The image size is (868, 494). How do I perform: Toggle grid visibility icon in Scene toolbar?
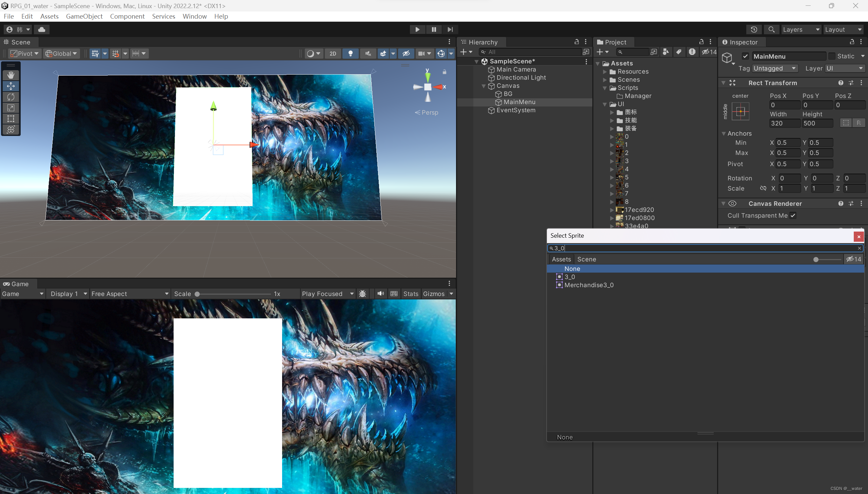pyautogui.click(x=95, y=54)
